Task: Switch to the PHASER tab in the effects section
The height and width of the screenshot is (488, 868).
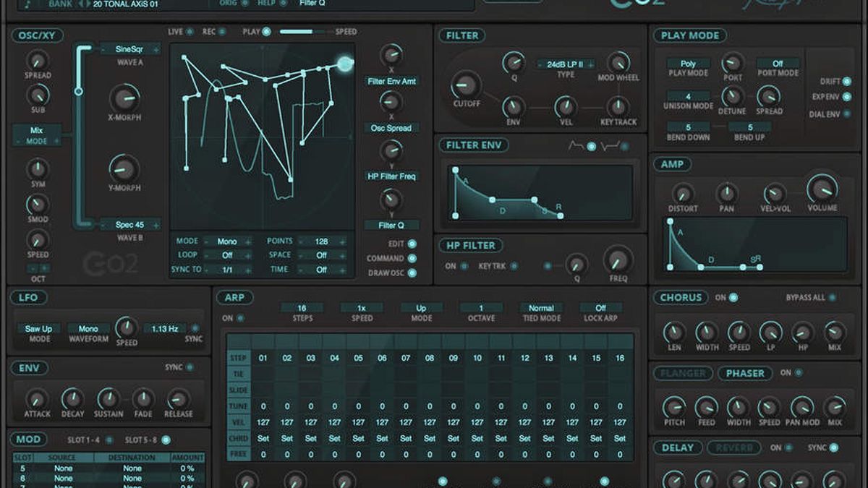Action: (746, 373)
